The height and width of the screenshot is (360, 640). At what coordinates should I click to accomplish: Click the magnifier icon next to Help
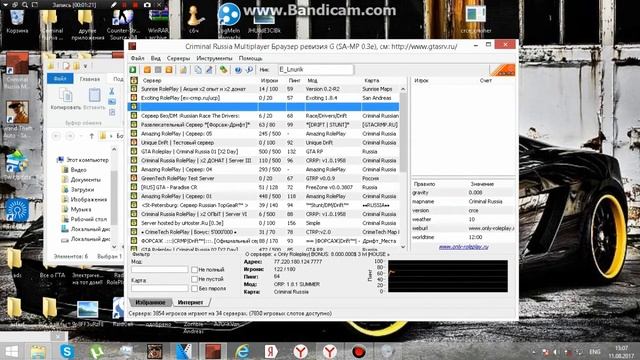click(x=249, y=70)
